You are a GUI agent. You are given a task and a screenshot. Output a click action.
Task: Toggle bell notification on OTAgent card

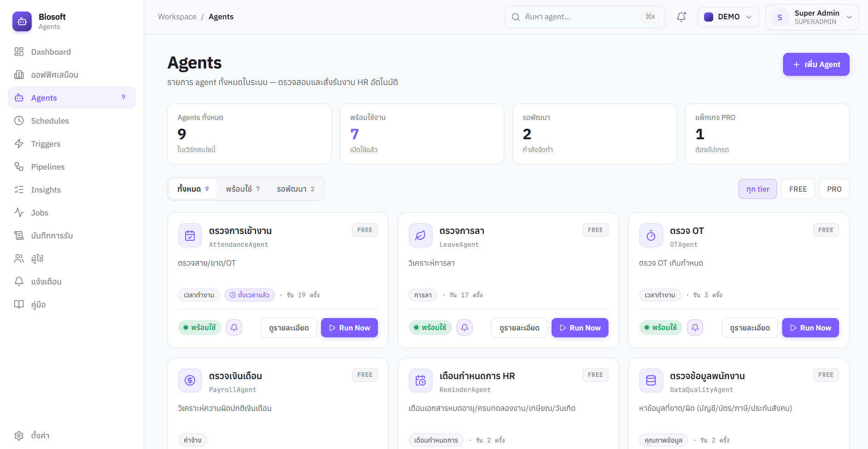pos(695,328)
